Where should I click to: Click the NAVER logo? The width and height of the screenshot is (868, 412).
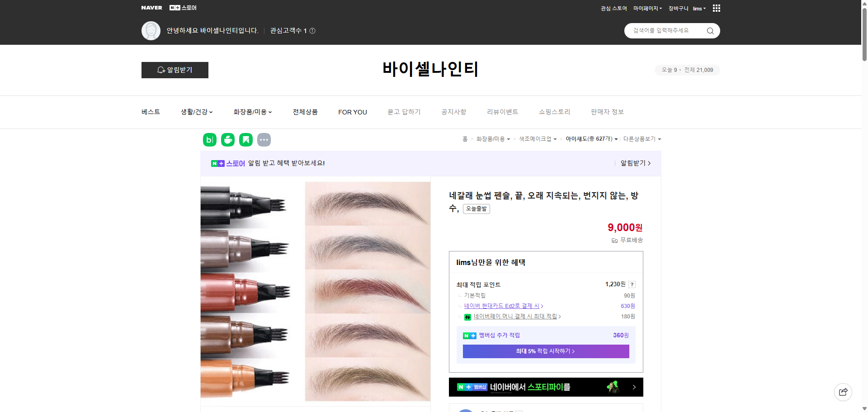point(151,7)
